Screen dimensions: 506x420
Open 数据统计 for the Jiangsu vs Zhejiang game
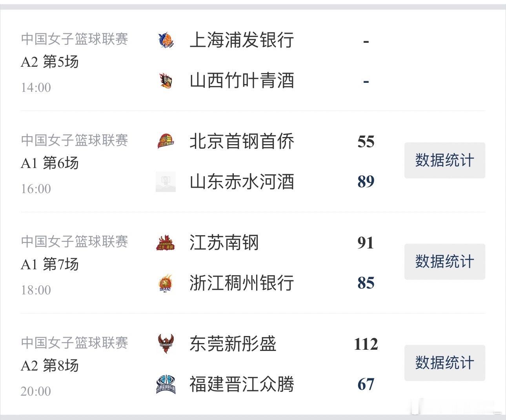[445, 261]
